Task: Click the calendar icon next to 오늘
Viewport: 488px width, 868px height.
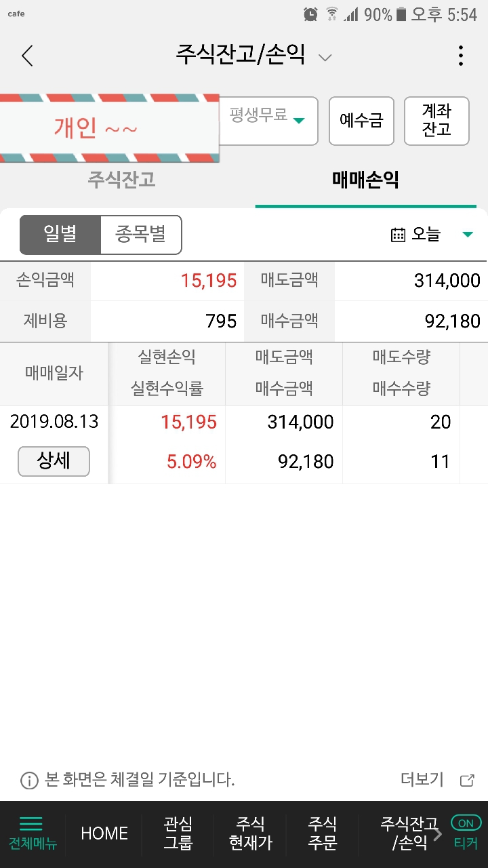Action: coord(399,235)
